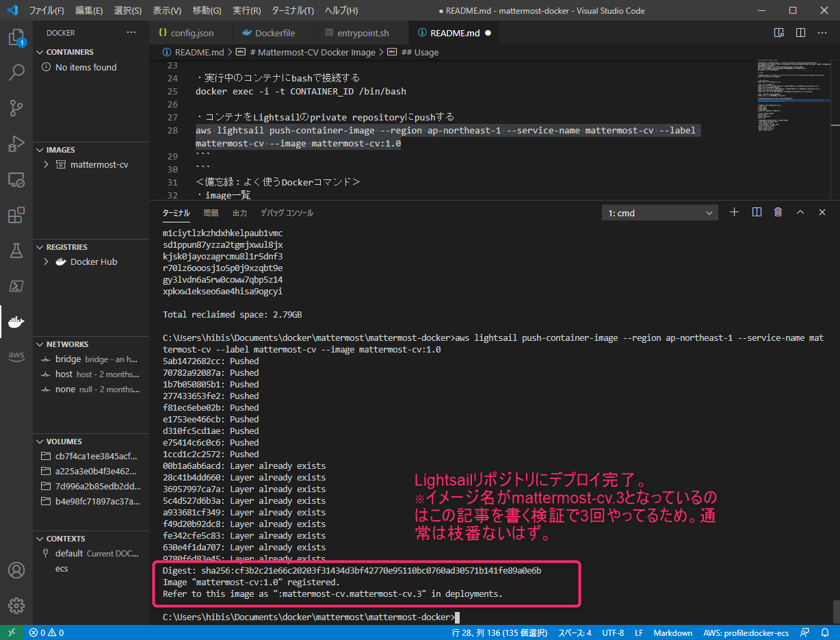The height and width of the screenshot is (640, 840).
Task: Split the editor to the right
Action: click(800, 33)
